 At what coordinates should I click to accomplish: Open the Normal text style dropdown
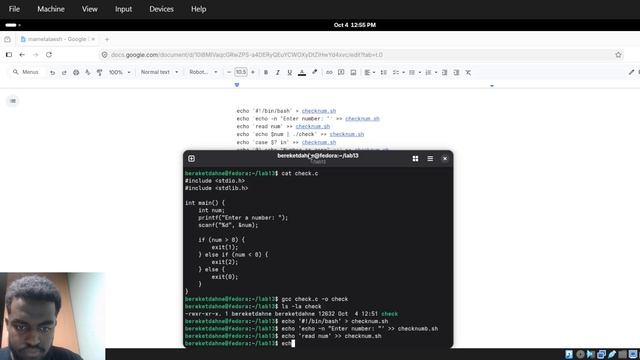[159, 72]
